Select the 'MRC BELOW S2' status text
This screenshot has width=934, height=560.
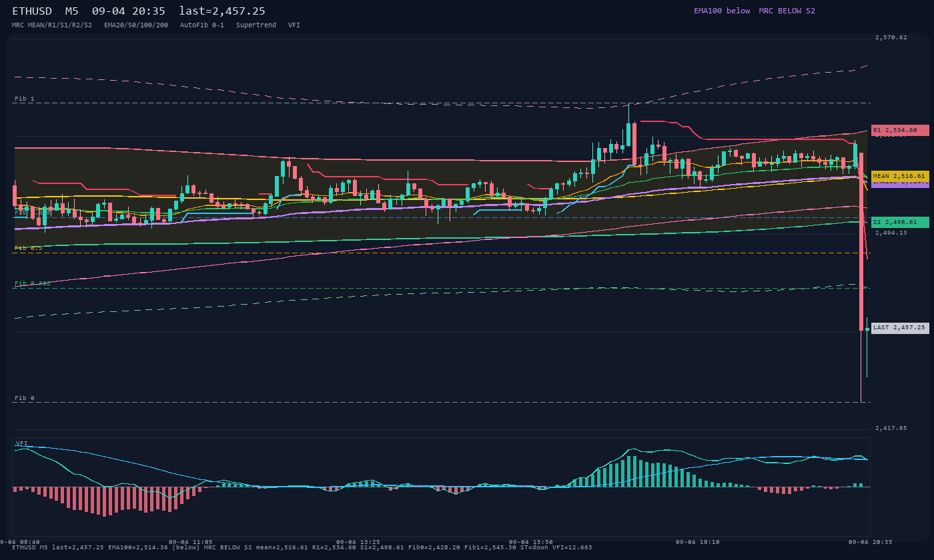click(x=787, y=11)
